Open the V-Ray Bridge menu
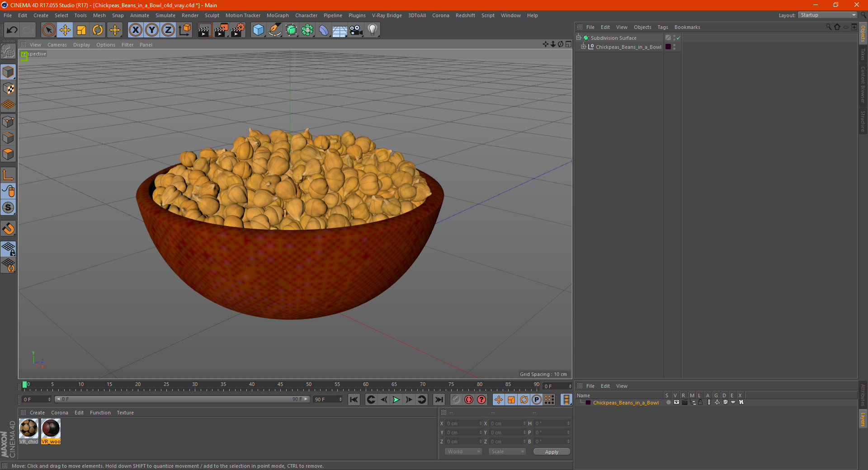 pyautogui.click(x=387, y=15)
